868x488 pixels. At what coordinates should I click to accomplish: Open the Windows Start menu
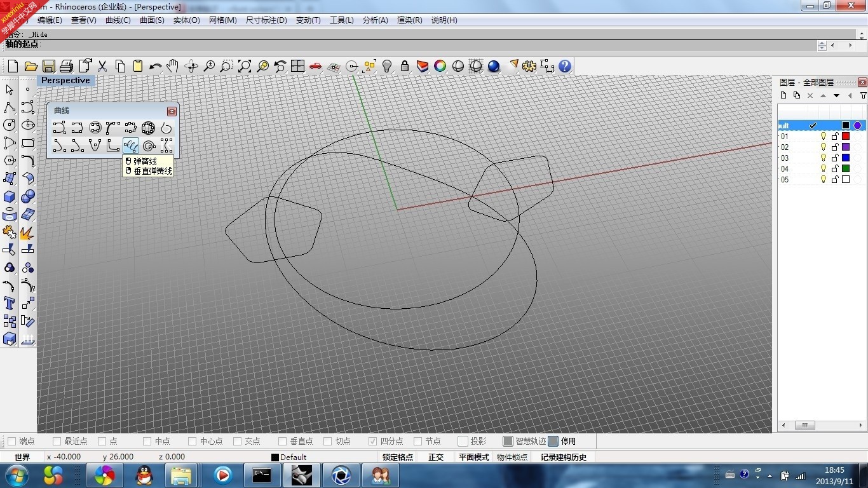pyautogui.click(x=16, y=475)
